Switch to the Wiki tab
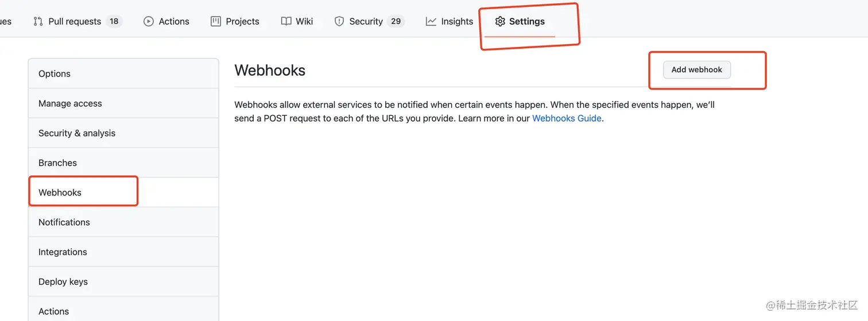This screenshot has height=321, width=868. (x=304, y=21)
